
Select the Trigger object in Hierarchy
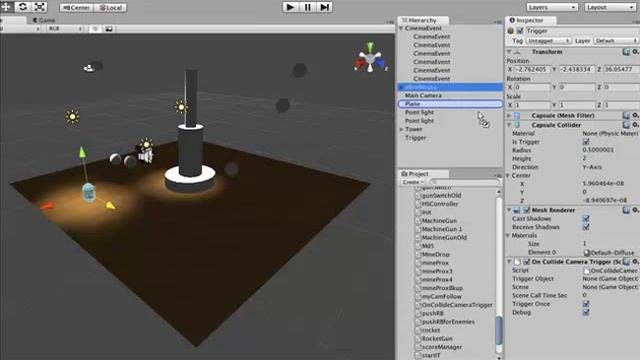[416, 138]
